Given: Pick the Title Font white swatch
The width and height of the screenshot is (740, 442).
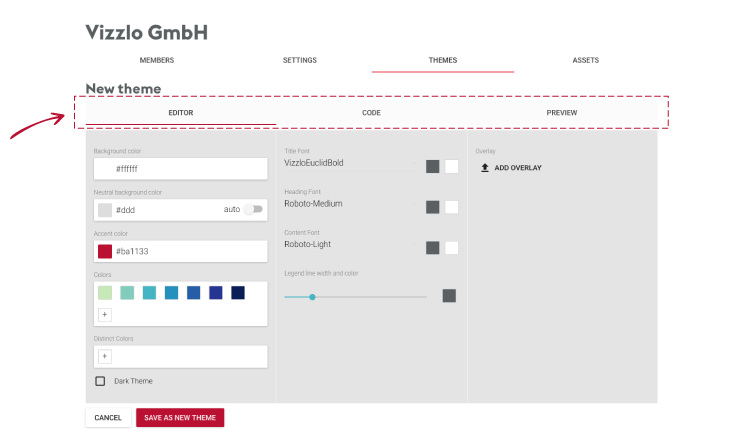Looking at the screenshot, I should (x=452, y=167).
